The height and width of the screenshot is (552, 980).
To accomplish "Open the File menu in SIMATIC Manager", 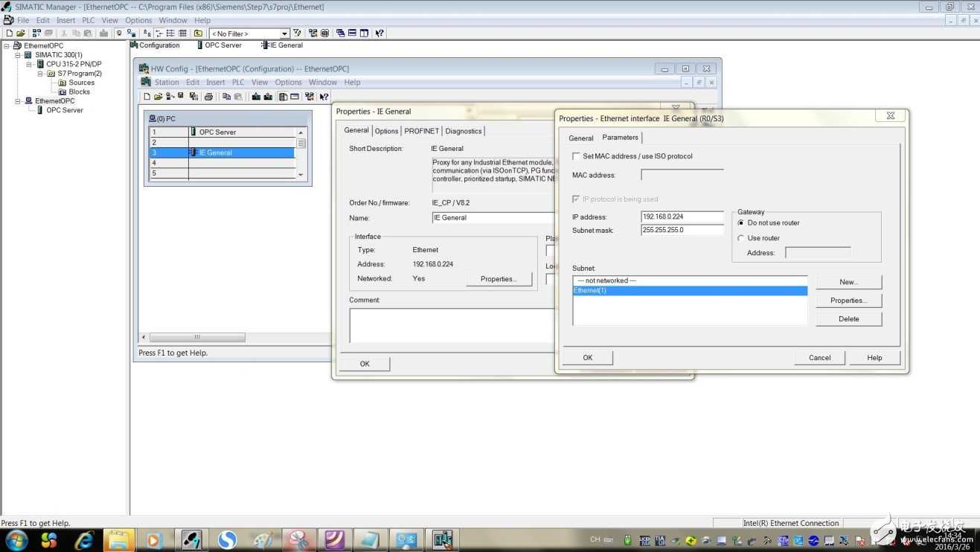I will pyautogui.click(x=23, y=20).
